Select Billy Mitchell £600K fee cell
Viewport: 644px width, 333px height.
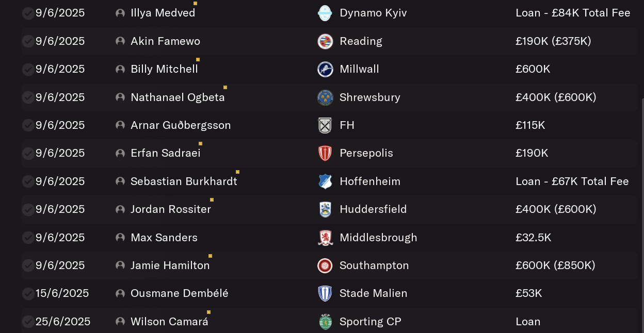coord(533,69)
